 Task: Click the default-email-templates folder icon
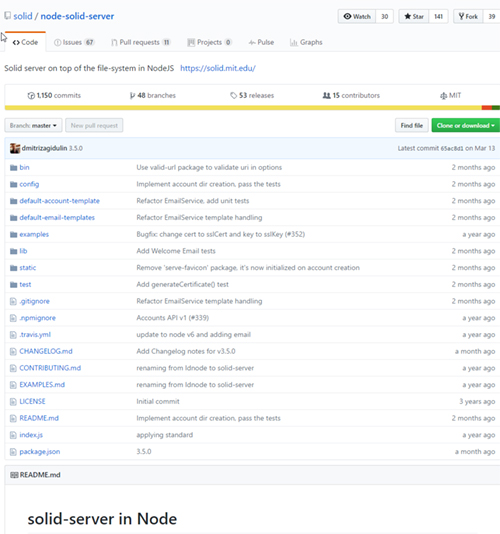(x=13, y=218)
